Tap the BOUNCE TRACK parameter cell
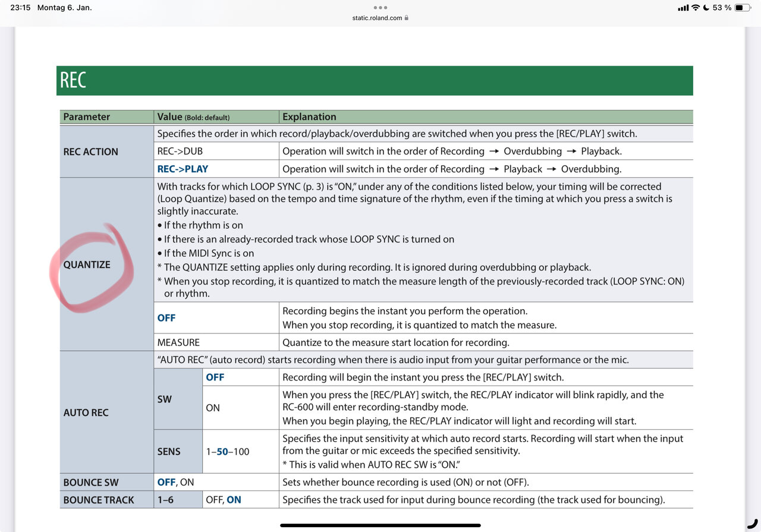This screenshot has height=532, width=761. point(106,500)
